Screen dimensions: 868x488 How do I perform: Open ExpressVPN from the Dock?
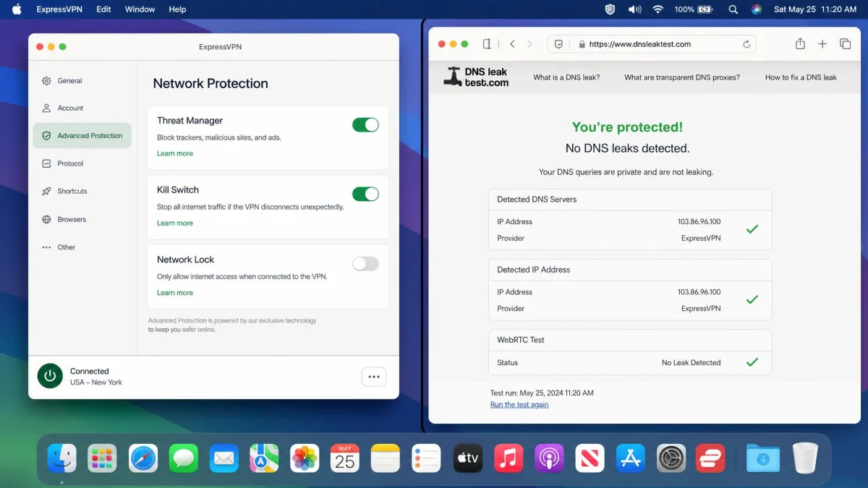(710, 458)
